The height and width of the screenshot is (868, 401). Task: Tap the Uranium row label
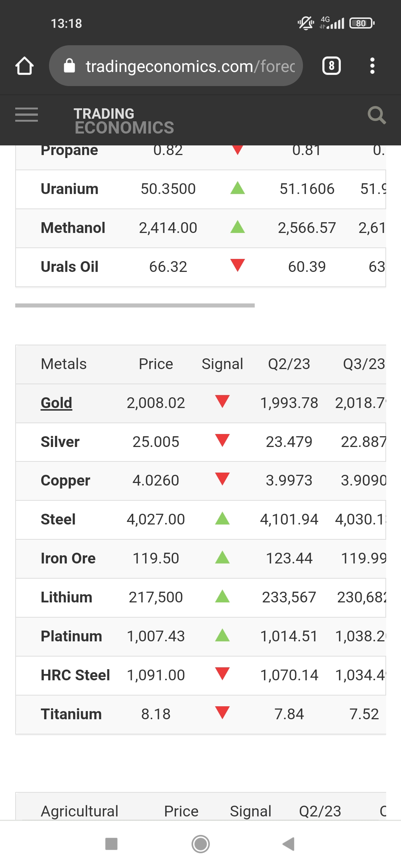pos(69,189)
